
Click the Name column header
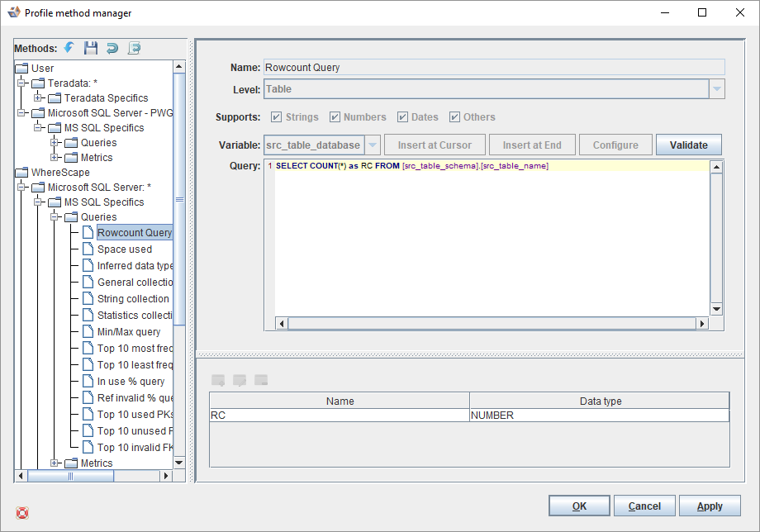click(340, 401)
